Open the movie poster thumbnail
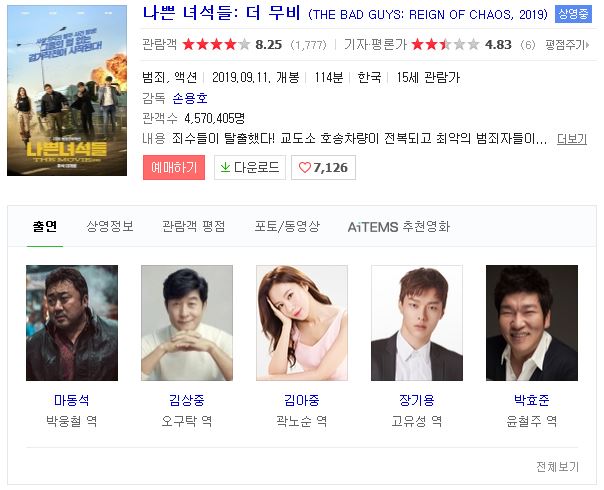Screen dimensions: 604x490 point(67,91)
